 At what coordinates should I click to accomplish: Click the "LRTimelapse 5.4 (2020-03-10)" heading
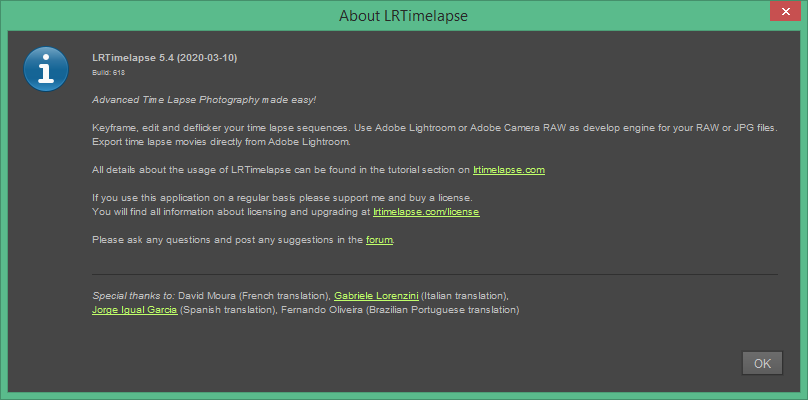point(164,58)
